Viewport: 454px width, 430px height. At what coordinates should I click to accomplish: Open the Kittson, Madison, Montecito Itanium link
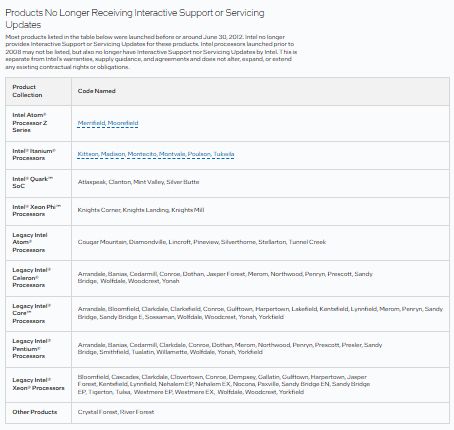156,154
